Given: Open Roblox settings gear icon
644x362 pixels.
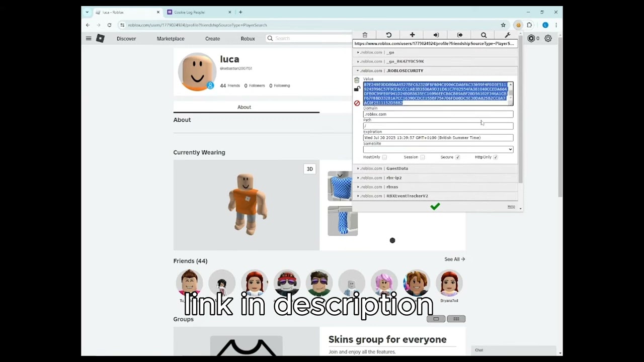Looking at the screenshot, I should [548, 38].
